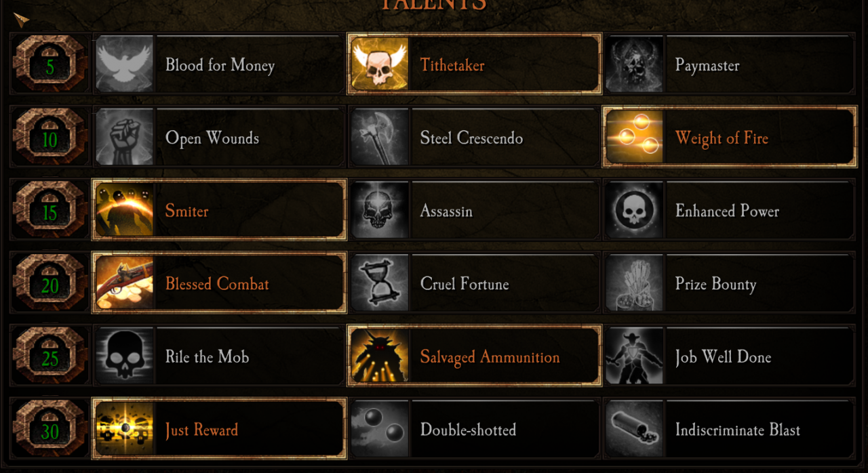Select the Paymaster skull icon

(635, 64)
